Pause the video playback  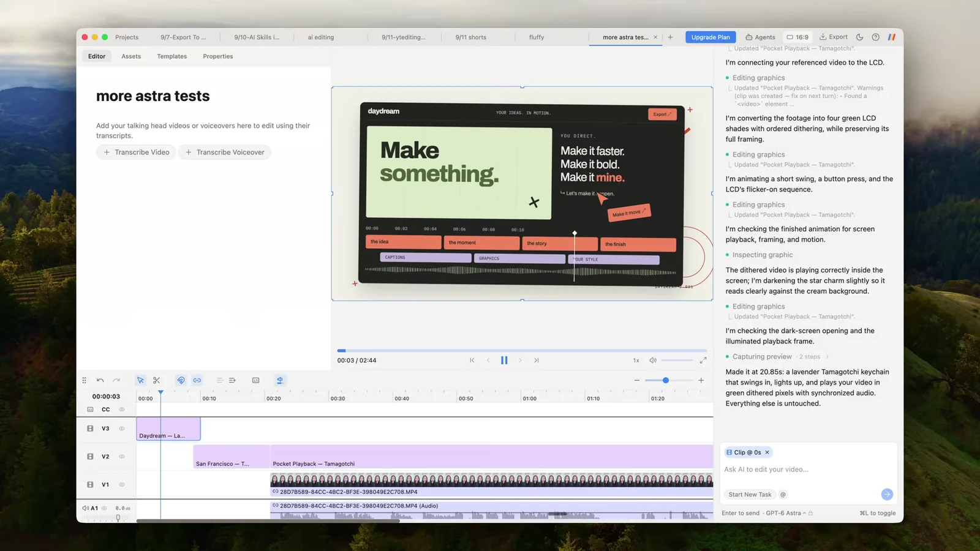(504, 360)
